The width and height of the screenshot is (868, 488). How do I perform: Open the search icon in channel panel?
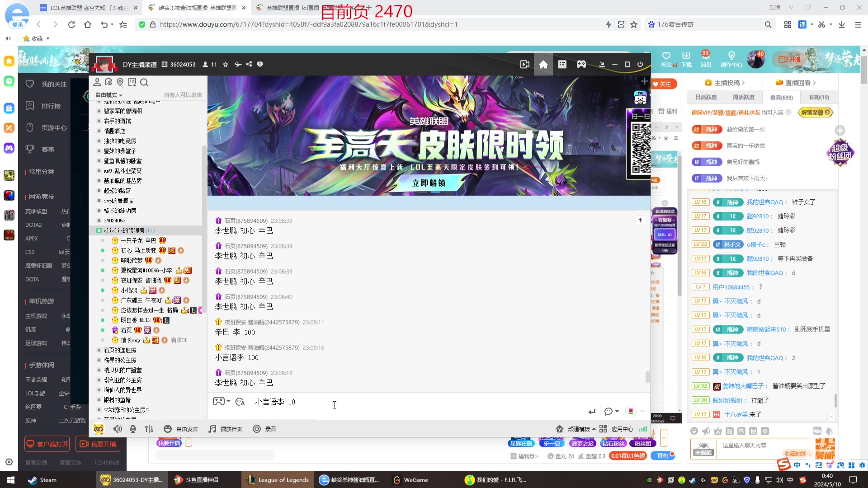click(x=144, y=82)
